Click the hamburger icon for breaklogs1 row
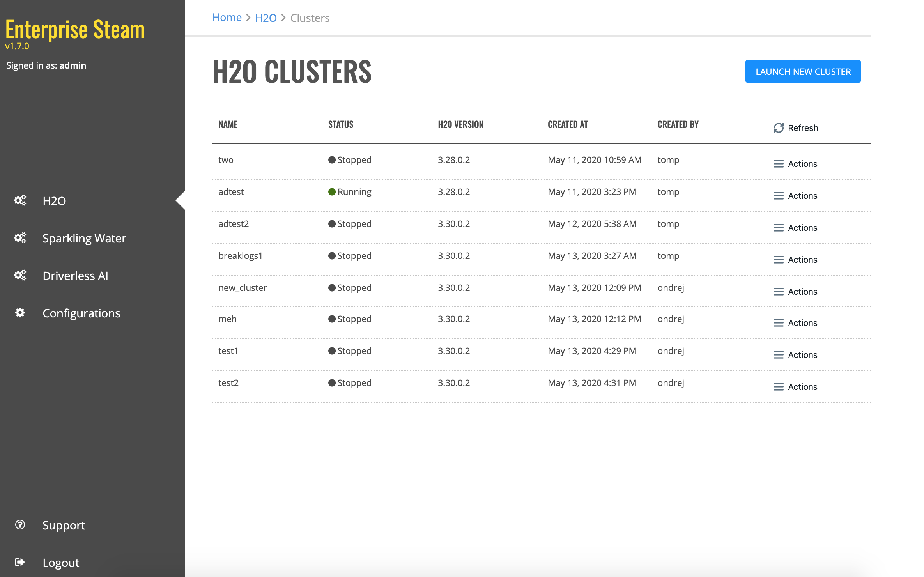924x577 pixels. click(x=779, y=260)
